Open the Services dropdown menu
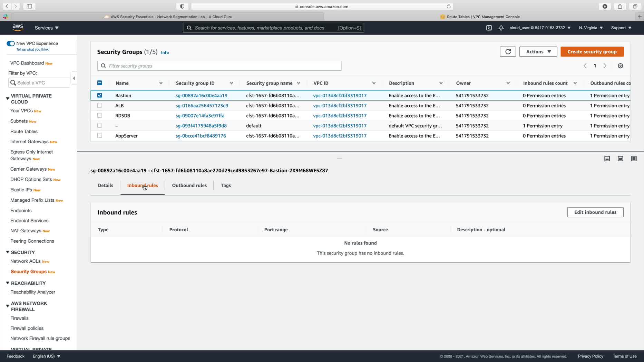 47,28
